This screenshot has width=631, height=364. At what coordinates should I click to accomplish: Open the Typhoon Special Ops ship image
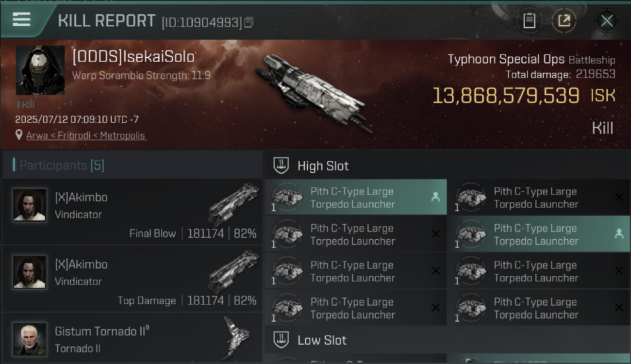313,92
